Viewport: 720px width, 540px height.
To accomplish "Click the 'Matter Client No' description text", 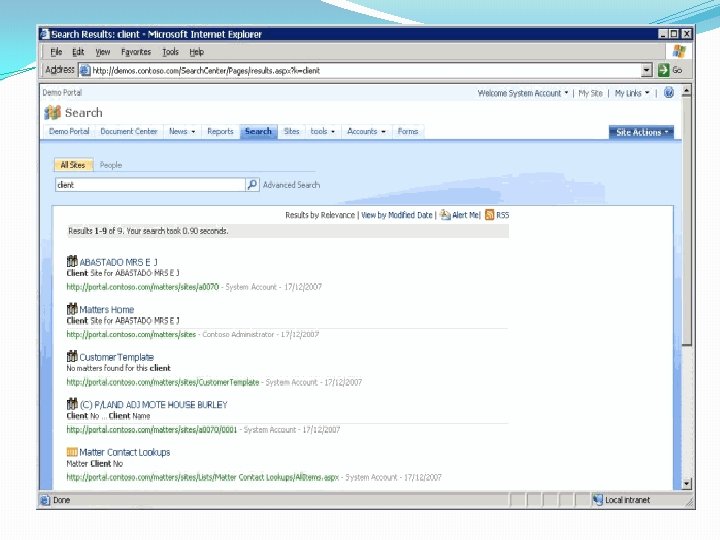I will (95, 464).
